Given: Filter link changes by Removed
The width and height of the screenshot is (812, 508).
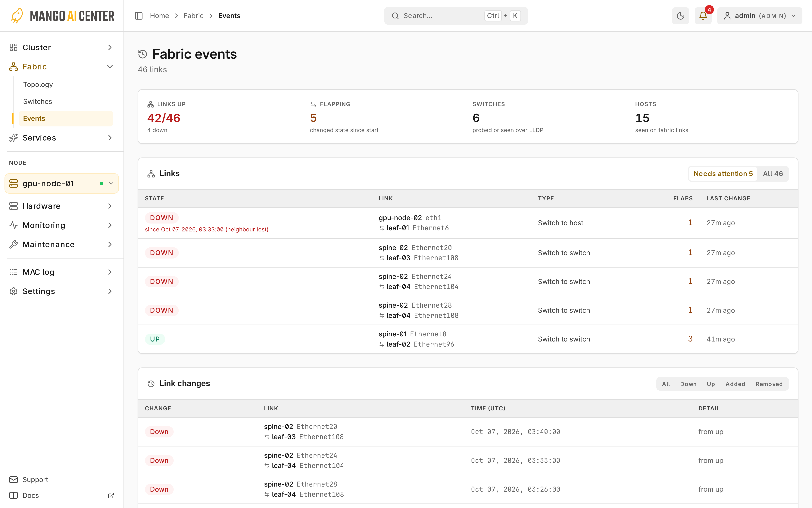Looking at the screenshot, I should (769, 384).
